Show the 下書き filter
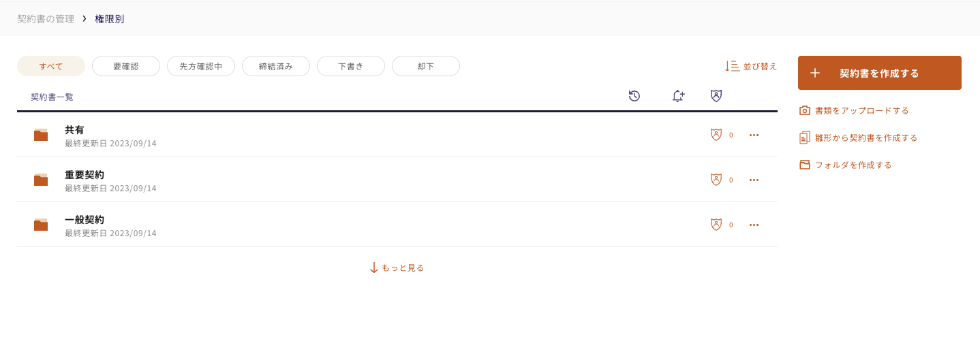The width and height of the screenshot is (980, 341). coord(351,66)
